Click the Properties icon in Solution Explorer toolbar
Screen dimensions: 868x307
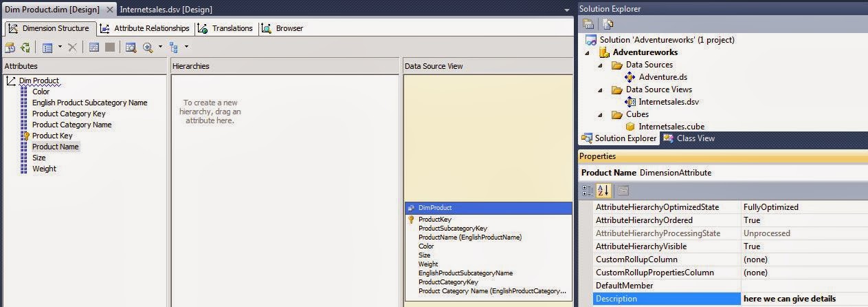pyautogui.click(x=588, y=24)
